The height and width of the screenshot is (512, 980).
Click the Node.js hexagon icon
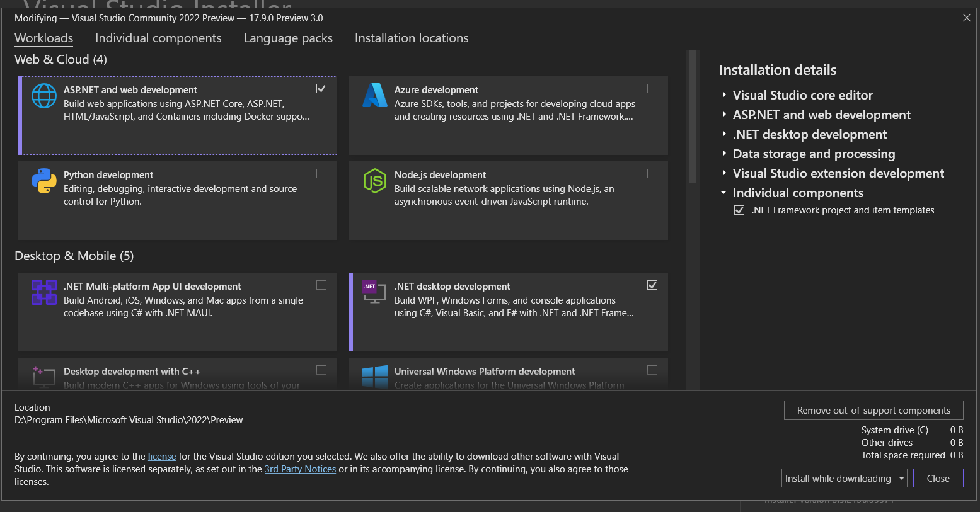pyautogui.click(x=375, y=181)
